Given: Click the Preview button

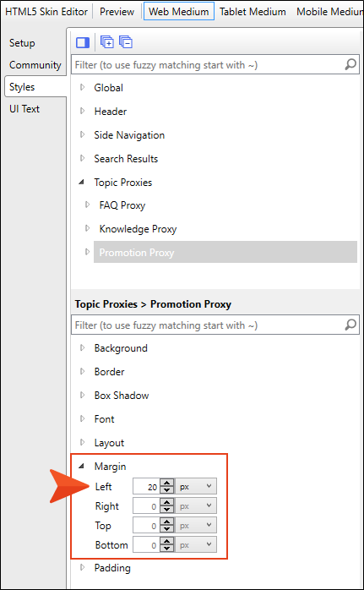Looking at the screenshot, I should point(117,12).
